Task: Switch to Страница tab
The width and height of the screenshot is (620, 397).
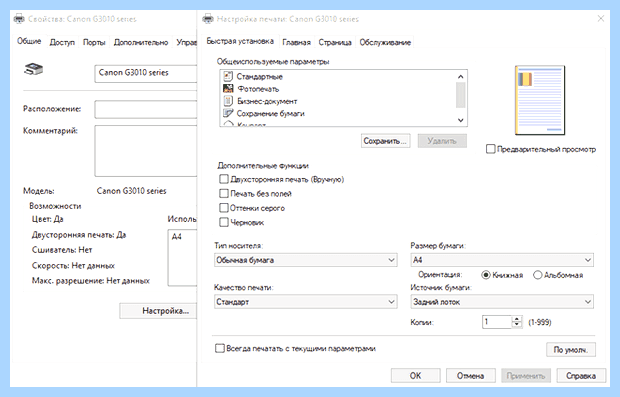Action: coord(335,42)
